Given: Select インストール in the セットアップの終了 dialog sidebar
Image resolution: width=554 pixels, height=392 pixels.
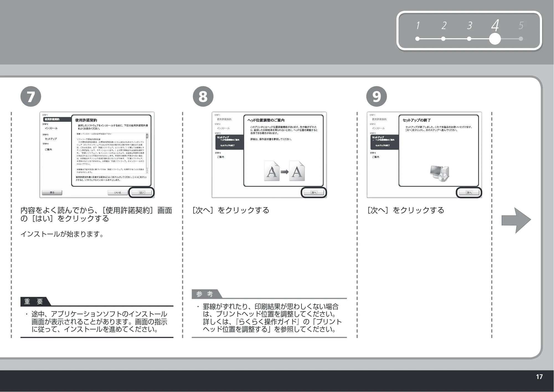Looking at the screenshot, I should [x=378, y=128].
